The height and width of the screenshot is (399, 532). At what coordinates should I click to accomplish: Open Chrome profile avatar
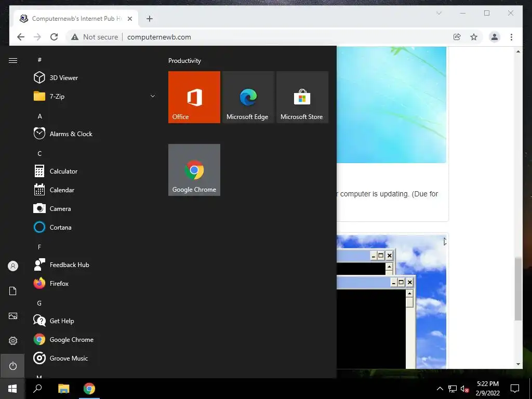(x=495, y=37)
